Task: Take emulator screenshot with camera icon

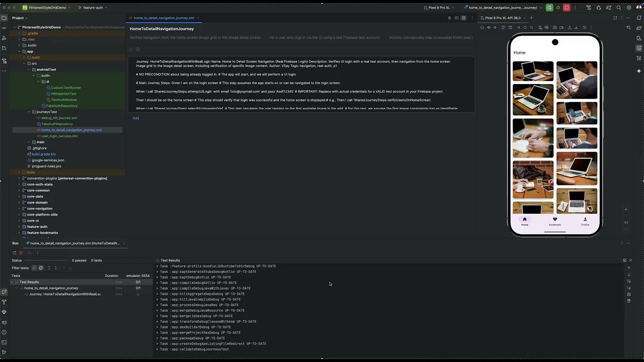Action: pyautogui.click(x=554, y=28)
